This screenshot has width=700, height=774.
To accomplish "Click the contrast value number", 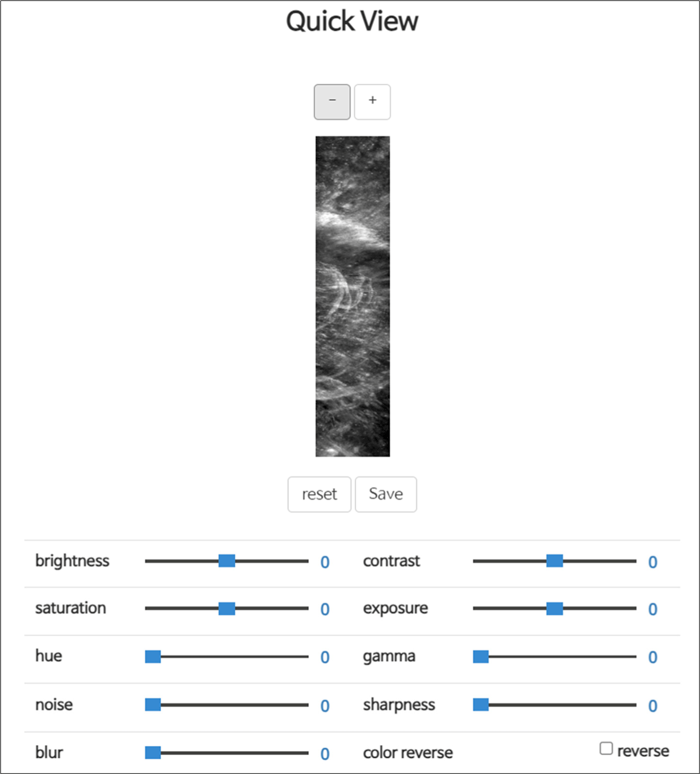I will 653,562.
